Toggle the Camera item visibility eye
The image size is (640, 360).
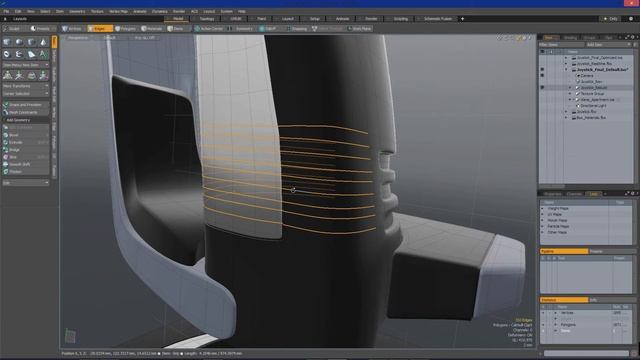[x=542, y=76]
